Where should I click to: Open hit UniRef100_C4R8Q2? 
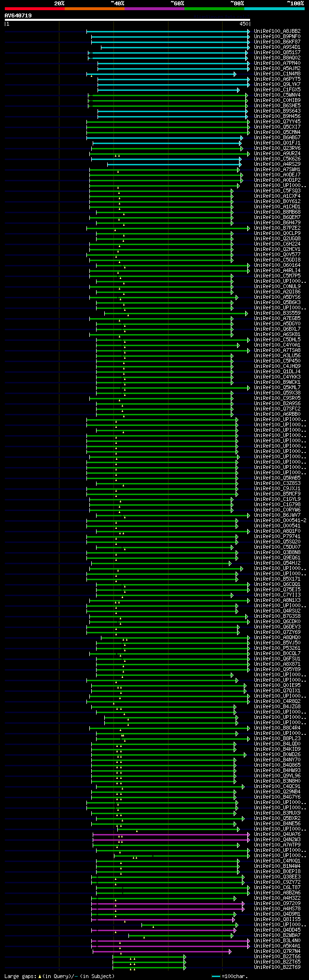click(x=277, y=701)
